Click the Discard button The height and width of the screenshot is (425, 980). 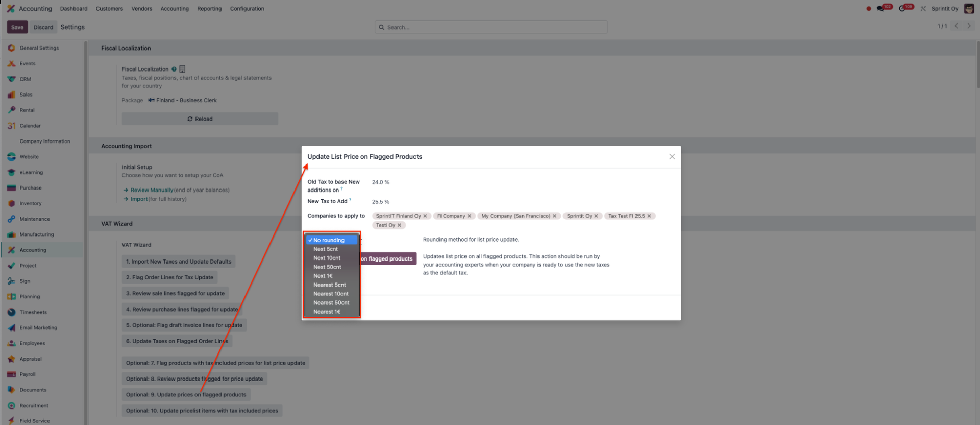[x=43, y=27]
